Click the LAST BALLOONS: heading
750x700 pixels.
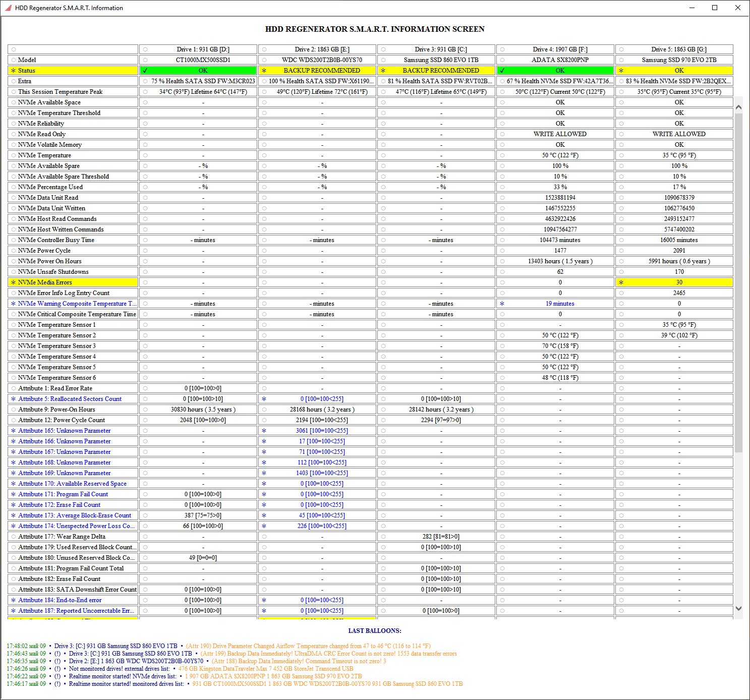pyautogui.click(x=375, y=631)
